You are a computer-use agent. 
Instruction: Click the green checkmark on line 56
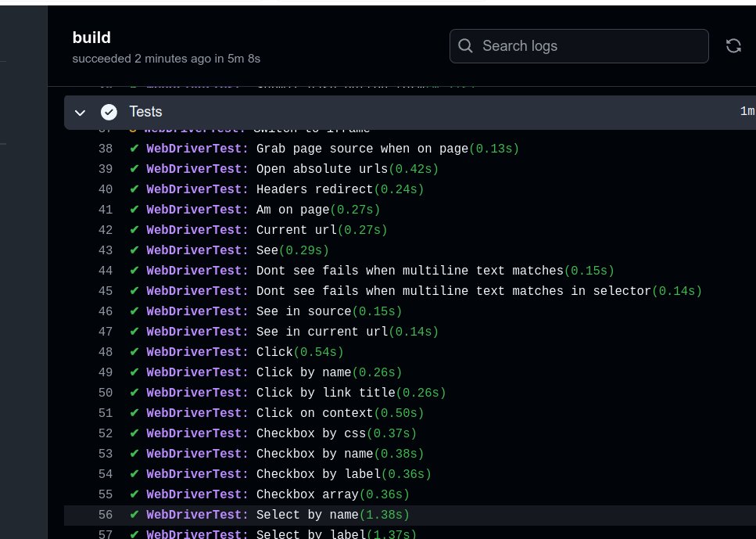pyautogui.click(x=134, y=515)
